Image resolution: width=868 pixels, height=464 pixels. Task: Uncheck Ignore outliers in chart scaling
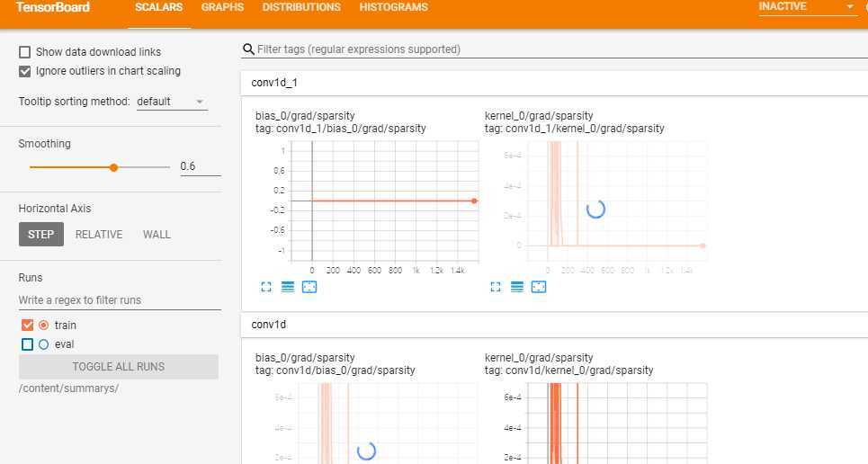pos(25,71)
